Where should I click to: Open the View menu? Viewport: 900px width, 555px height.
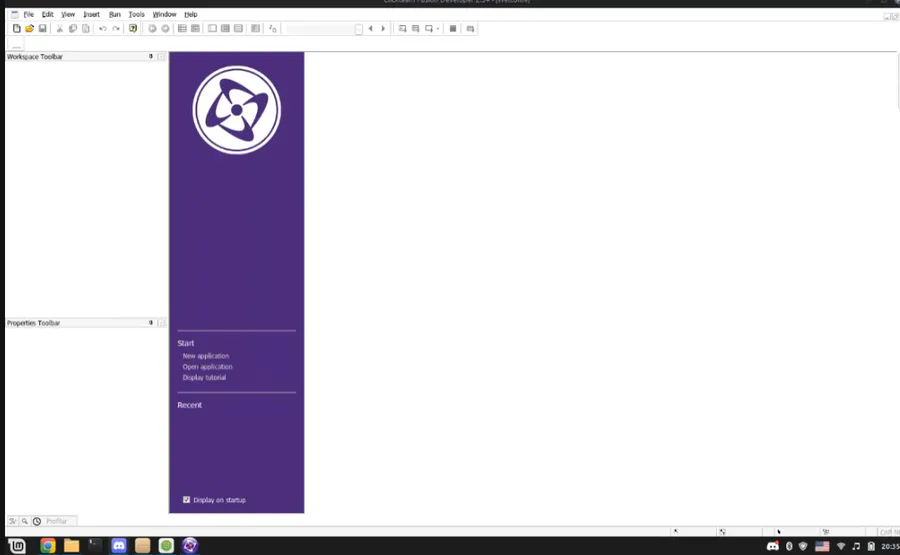[68, 14]
